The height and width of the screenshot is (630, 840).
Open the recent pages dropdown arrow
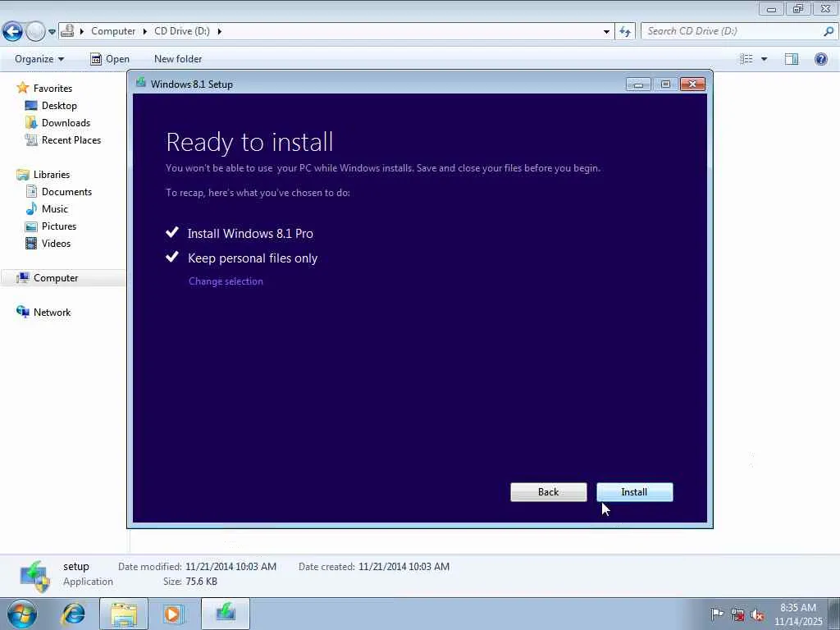tap(52, 32)
